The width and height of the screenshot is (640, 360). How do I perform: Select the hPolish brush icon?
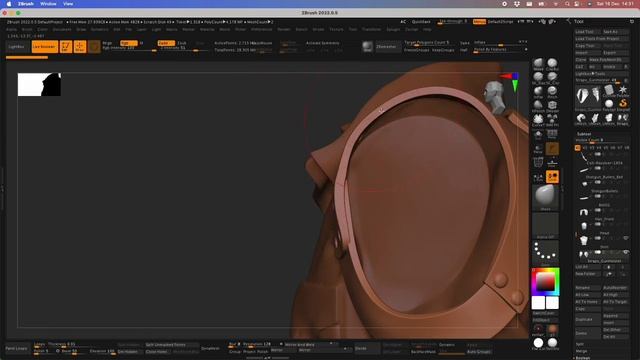[x=538, y=106]
